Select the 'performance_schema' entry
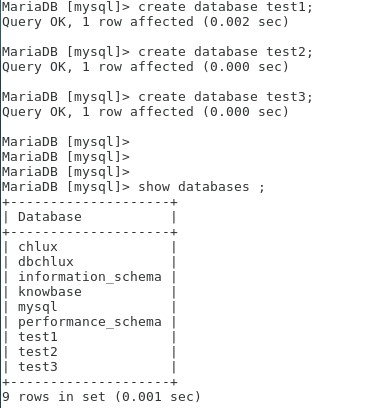Screen dimensions: 379x408 [x=90, y=322]
